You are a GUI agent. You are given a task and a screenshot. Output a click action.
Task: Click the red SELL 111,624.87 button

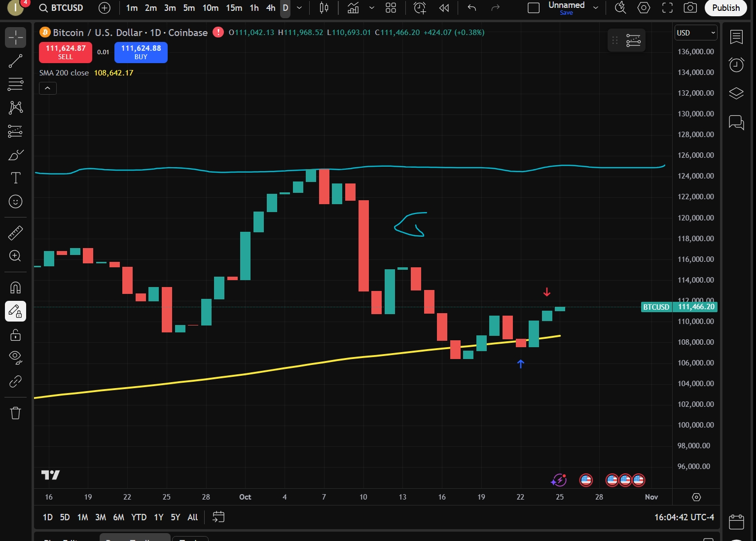coord(66,52)
